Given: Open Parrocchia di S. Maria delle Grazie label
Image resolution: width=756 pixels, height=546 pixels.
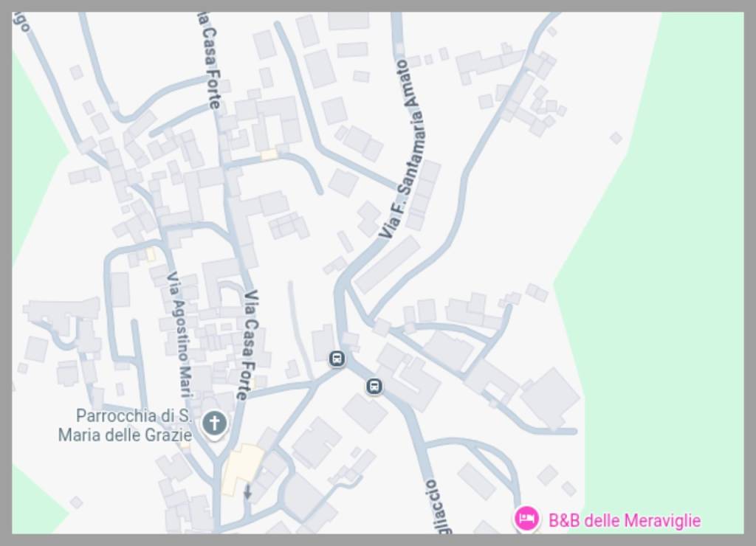Looking at the screenshot, I should [126, 425].
